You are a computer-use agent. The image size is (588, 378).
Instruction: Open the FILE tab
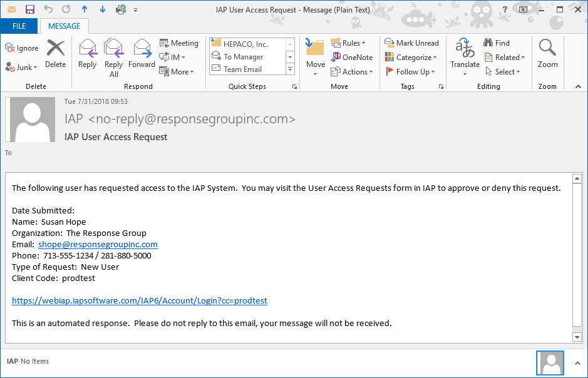(19, 26)
